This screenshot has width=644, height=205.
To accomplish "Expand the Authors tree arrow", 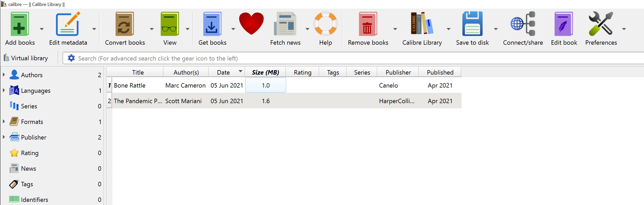I will [4, 75].
